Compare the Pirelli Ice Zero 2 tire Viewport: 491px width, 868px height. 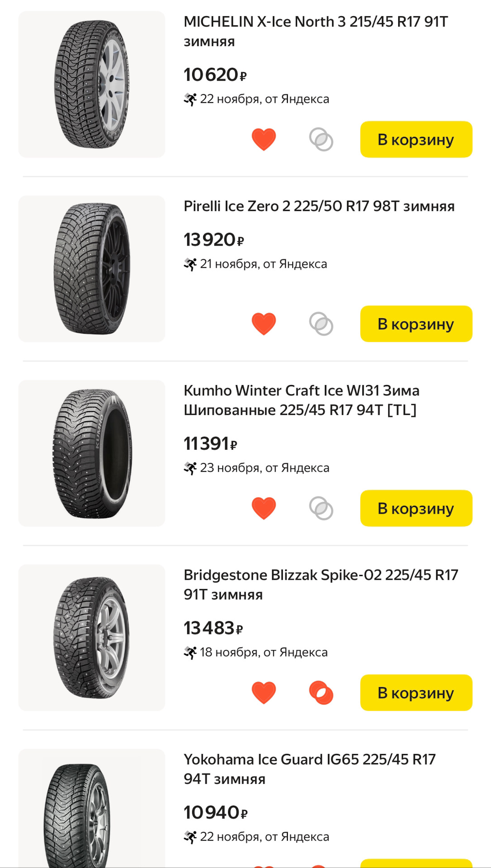pos(321,324)
